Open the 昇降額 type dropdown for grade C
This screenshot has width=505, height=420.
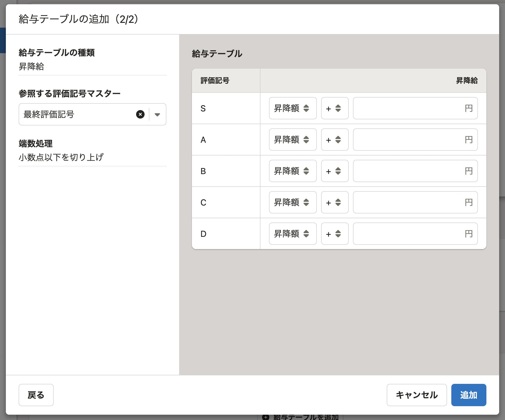click(292, 202)
